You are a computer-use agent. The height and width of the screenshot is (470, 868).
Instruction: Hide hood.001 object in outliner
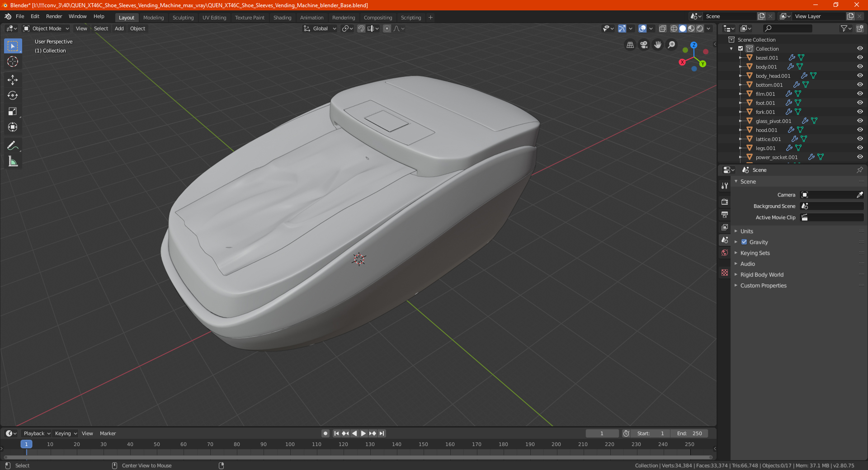click(860, 130)
